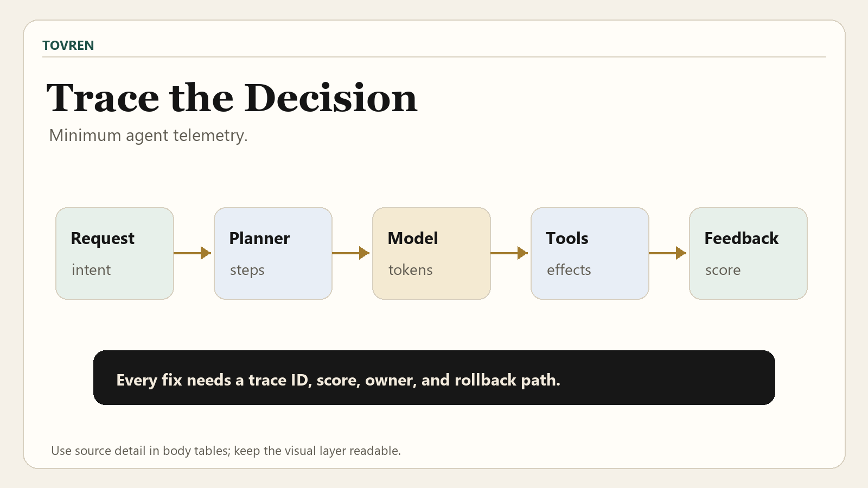
Task: Click the Minimum agent telemetry subtitle
Action: click(x=148, y=135)
